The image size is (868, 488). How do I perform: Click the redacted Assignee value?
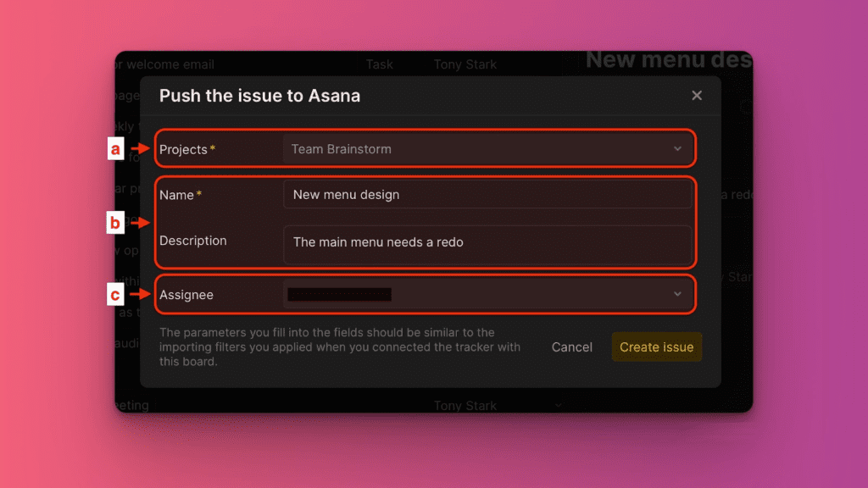pos(338,294)
